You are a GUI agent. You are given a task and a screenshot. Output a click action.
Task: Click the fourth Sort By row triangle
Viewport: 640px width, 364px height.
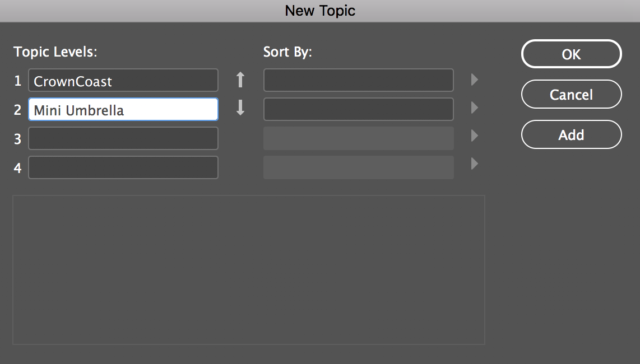pos(475,164)
